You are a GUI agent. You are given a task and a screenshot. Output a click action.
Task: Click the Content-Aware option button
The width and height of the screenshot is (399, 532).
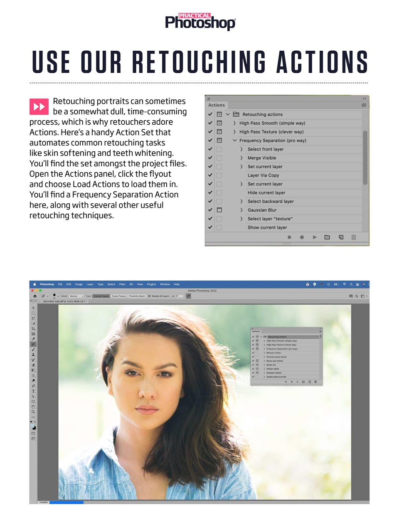click(x=101, y=296)
